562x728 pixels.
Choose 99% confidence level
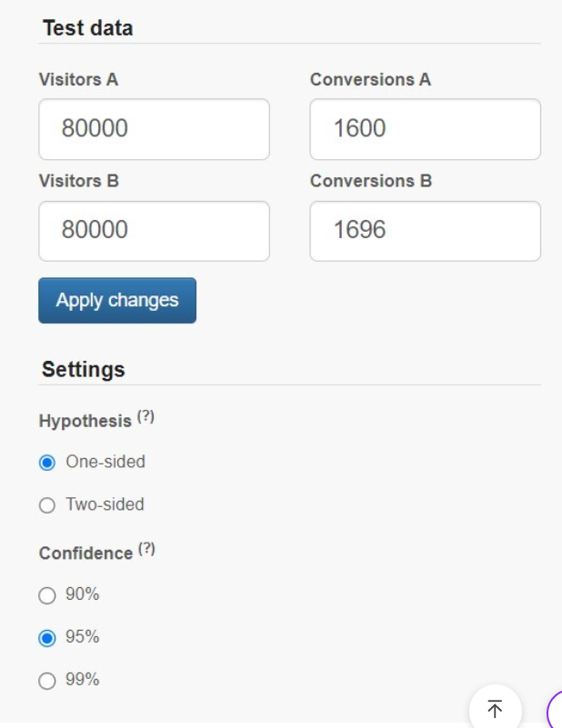pyautogui.click(x=47, y=681)
